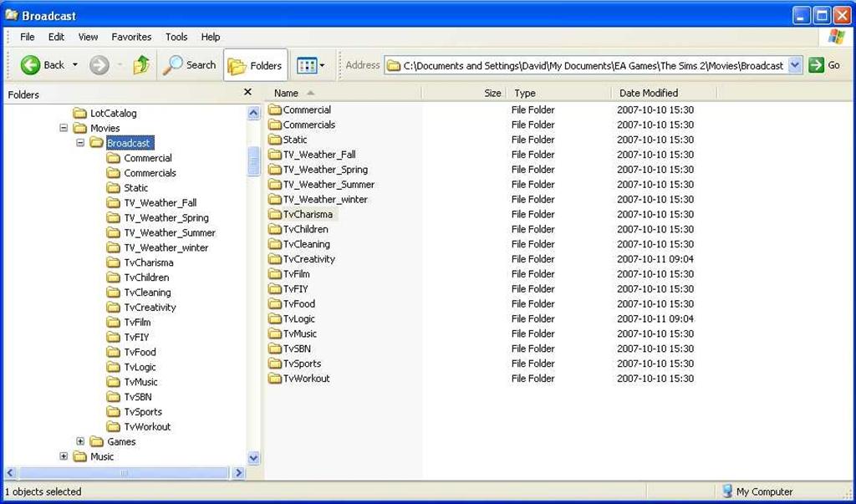The width and height of the screenshot is (856, 504).
Task: Open the Favorites menu
Action: (131, 37)
